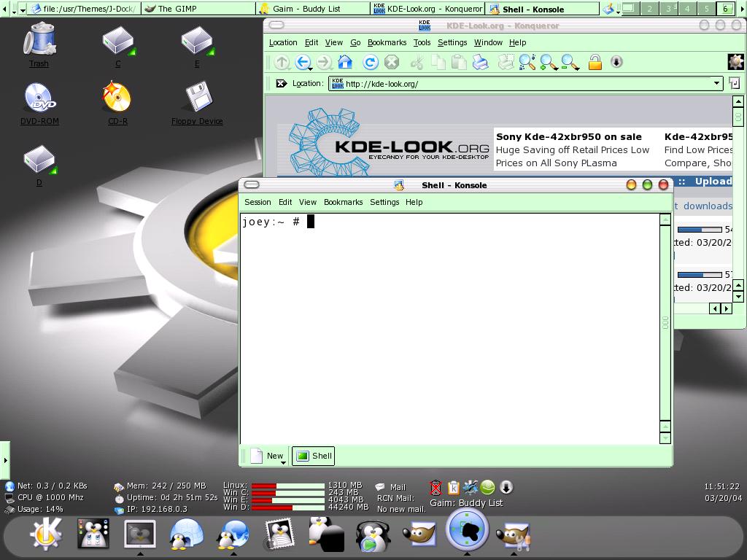Print the page from Konqueror toolbar
This screenshot has height=560, width=747.
pos(480,63)
